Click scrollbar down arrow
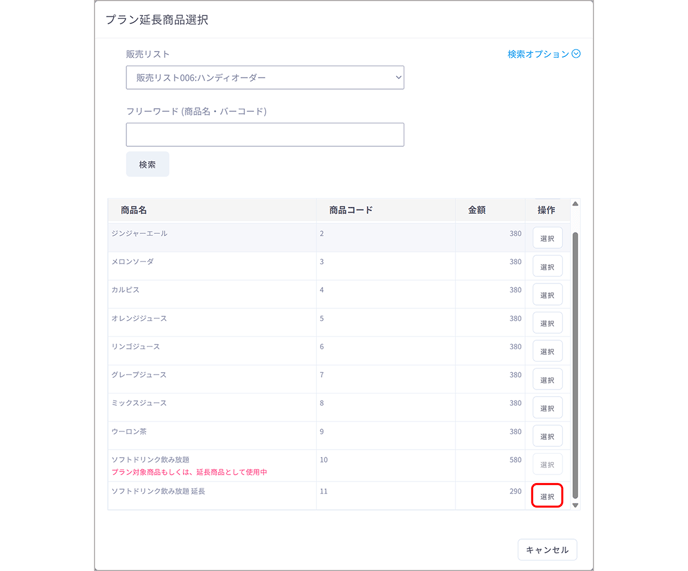Viewport: 688px width, 571px height. (x=575, y=505)
